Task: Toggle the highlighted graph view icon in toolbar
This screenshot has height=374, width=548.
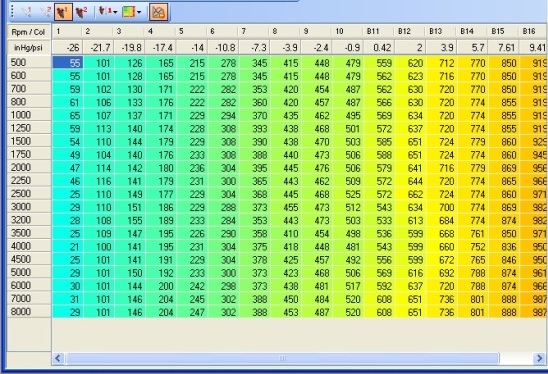Action: (x=158, y=12)
